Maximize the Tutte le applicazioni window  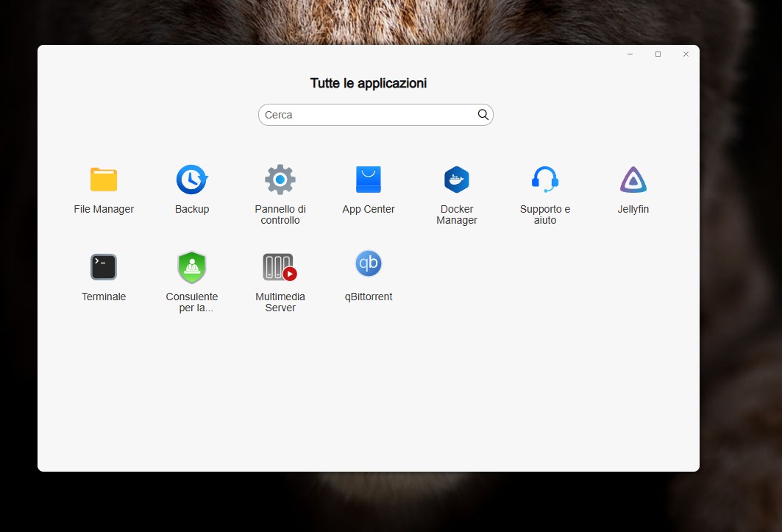point(658,54)
